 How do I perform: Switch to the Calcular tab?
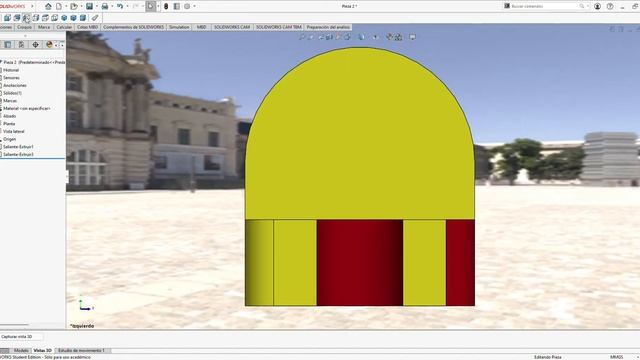pyautogui.click(x=64, y=27)
